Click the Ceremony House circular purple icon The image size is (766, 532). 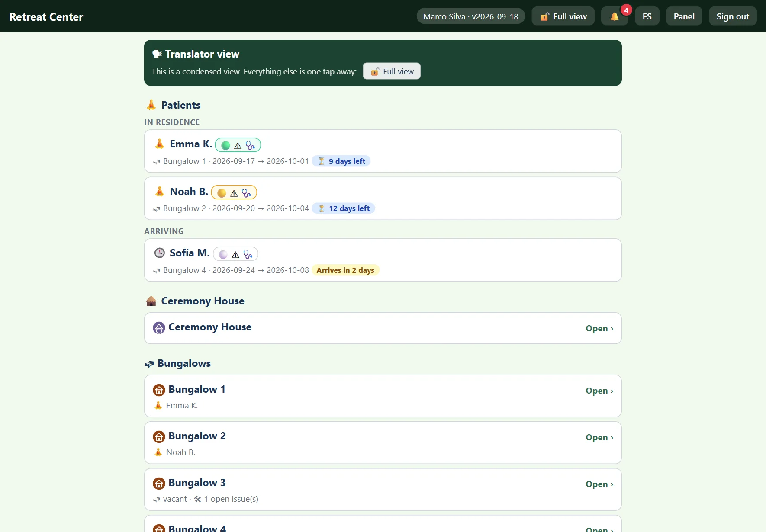(x=159, y=328)
